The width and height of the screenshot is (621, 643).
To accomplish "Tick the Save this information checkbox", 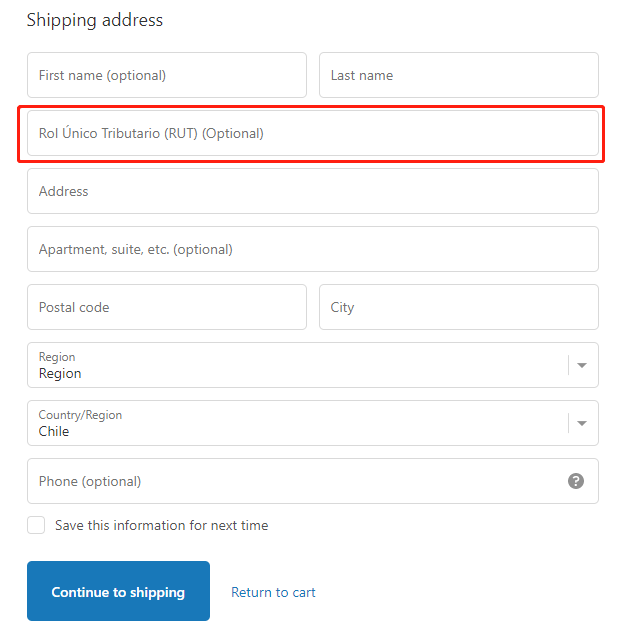I will pos(36,525).
